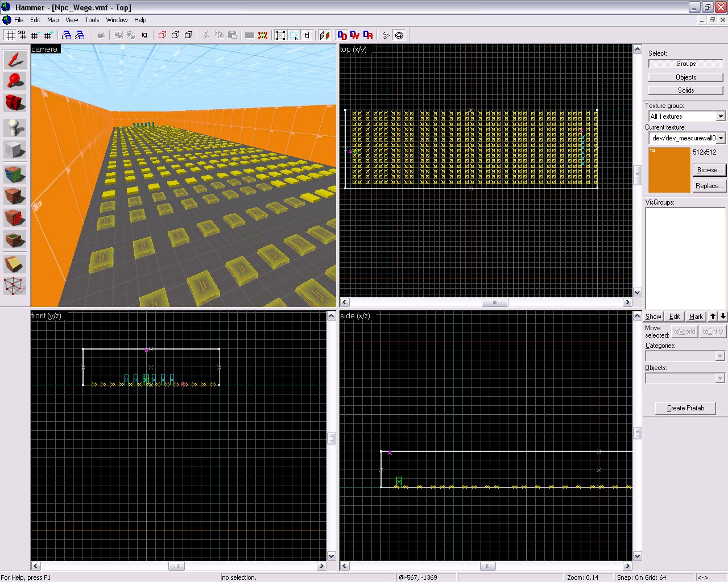Select the Clipping tool
728x582 pixels.
(15, 264)
